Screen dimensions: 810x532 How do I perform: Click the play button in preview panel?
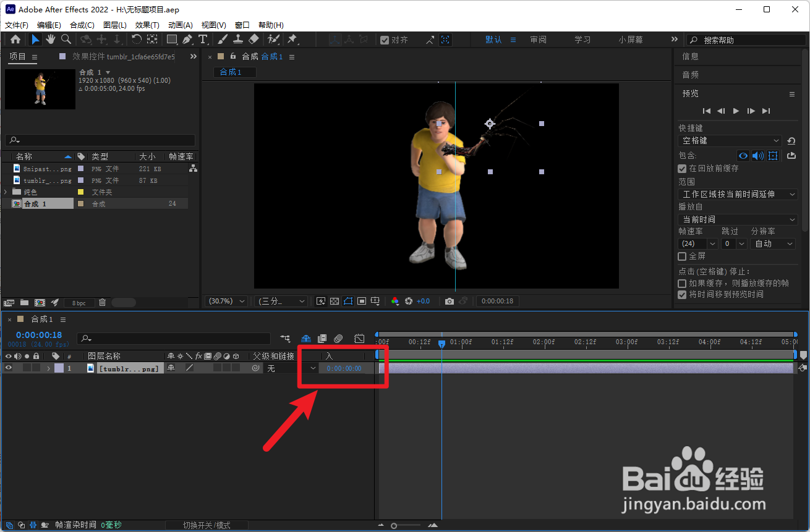pos(736,111)
